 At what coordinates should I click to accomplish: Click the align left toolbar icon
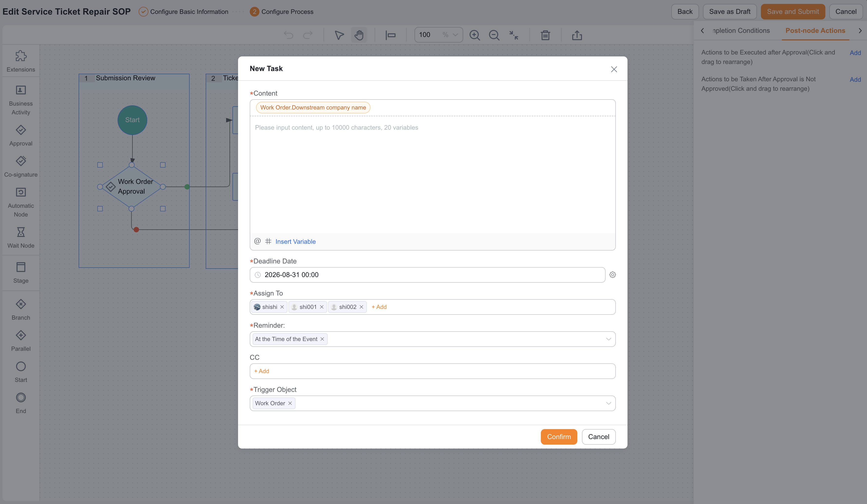(x=390, y=35)
